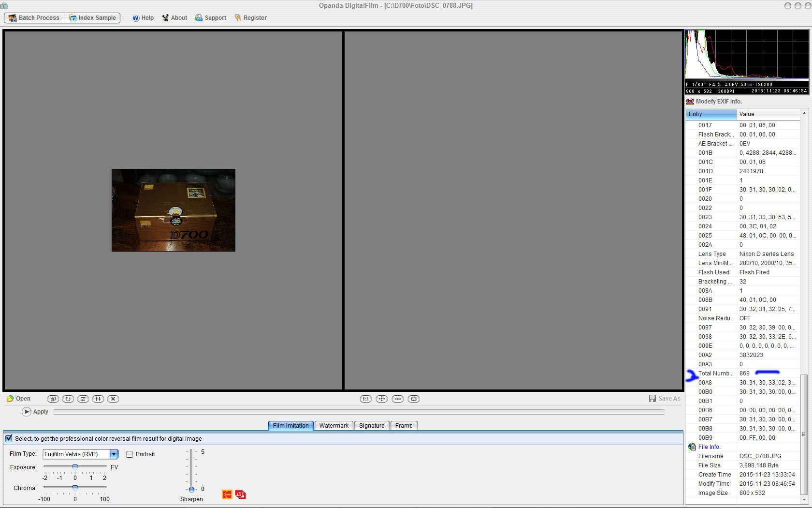Image resolution: width=812 pixels, height=508 pixels.
Task: Click the infinity link-views icon
Action: (398, 399)
